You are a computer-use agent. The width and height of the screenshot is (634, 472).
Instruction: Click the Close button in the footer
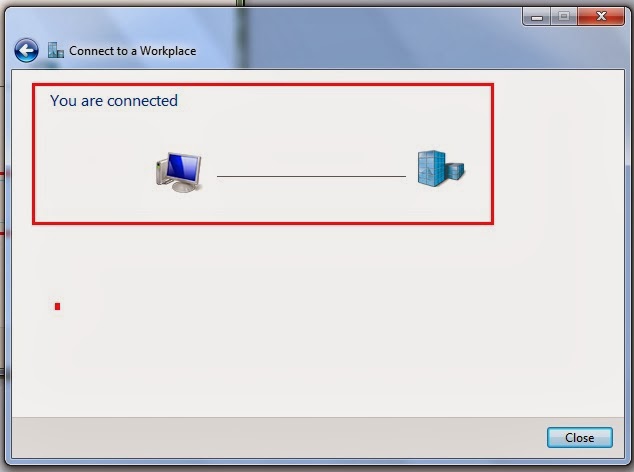(x=580, y=438)
